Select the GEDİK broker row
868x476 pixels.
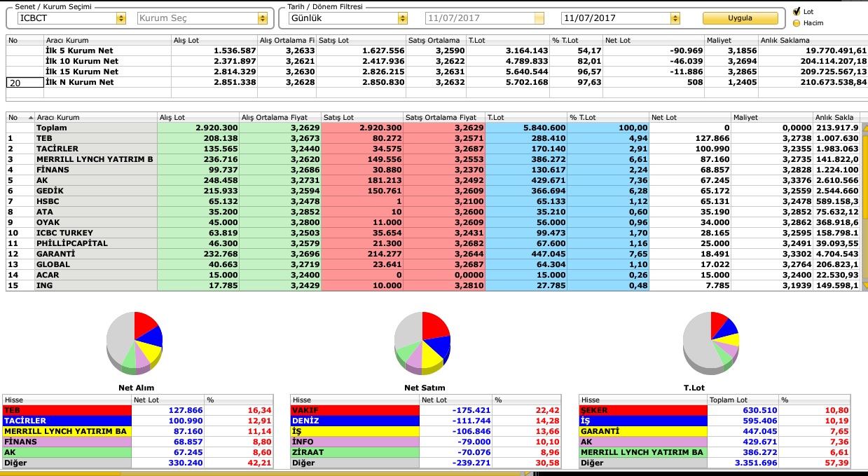(433, 191)
